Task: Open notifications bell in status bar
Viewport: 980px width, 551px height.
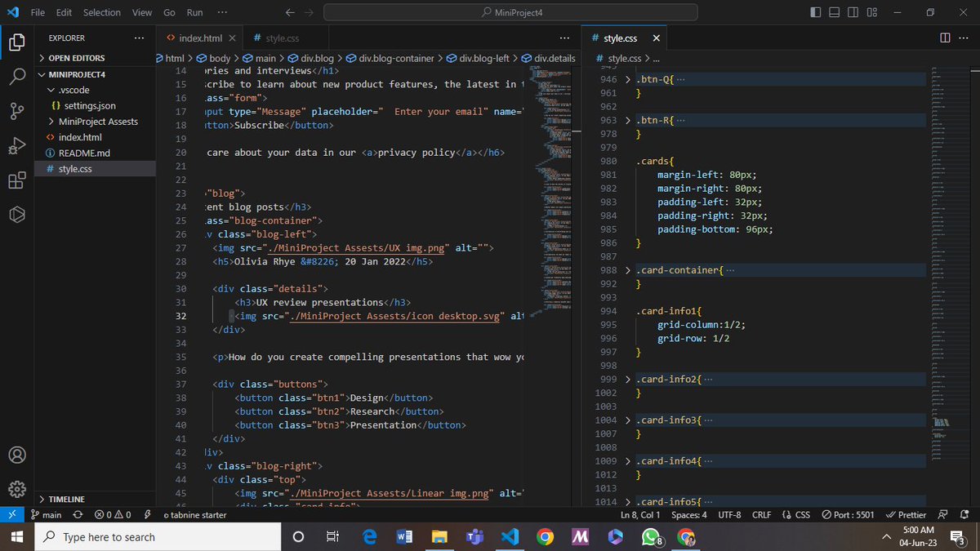Action: pyautogui.click(x=964, y=515)
